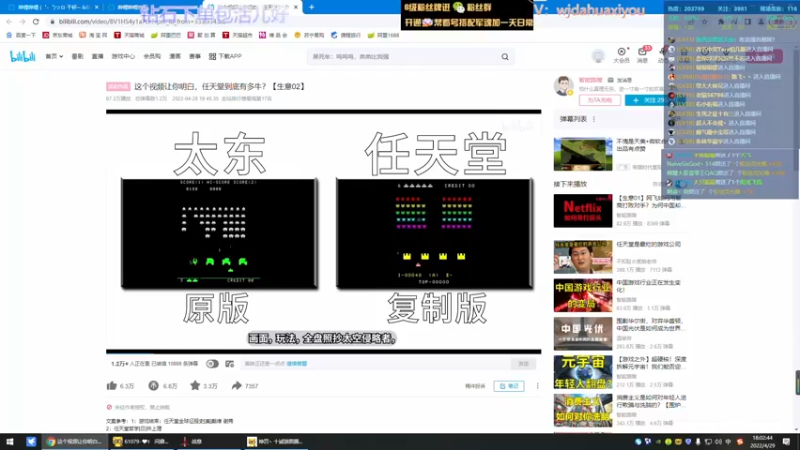
Task: Open a new browser tab
Action: (x=311, y=7)
